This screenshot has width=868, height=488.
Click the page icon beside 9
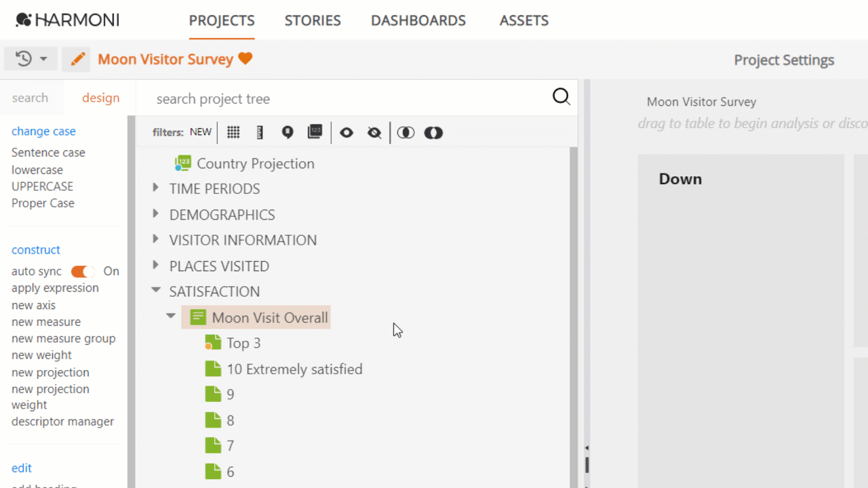tap(213, 394)
